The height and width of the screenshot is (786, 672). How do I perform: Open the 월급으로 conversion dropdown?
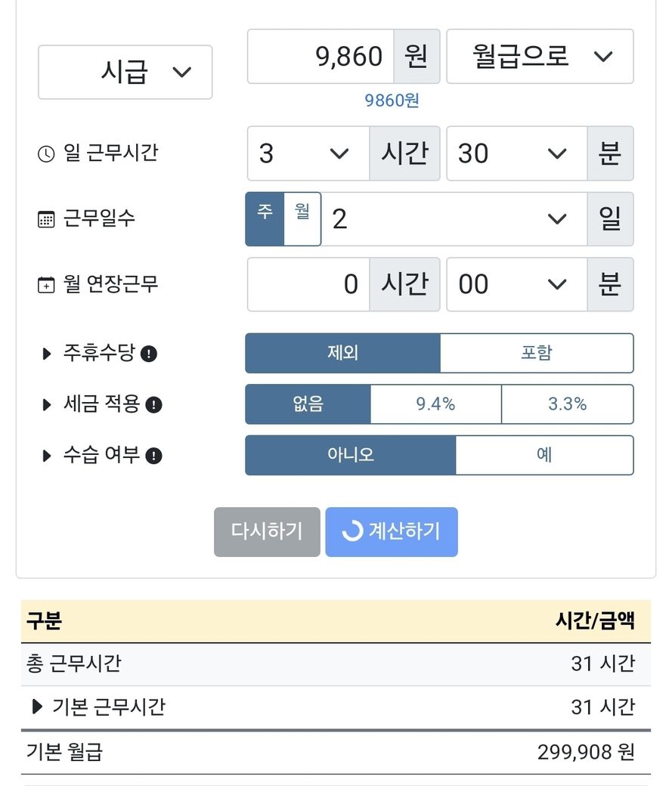[540, 56]
